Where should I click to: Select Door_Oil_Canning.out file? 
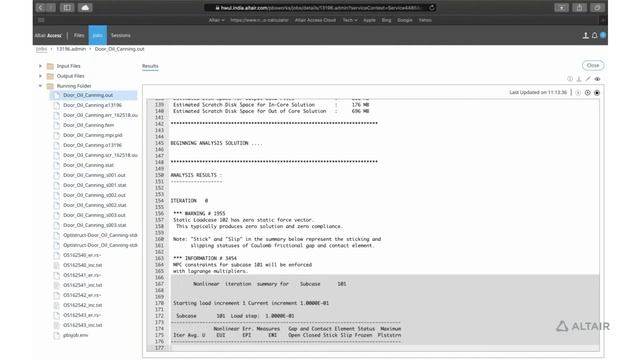point(88,95)
